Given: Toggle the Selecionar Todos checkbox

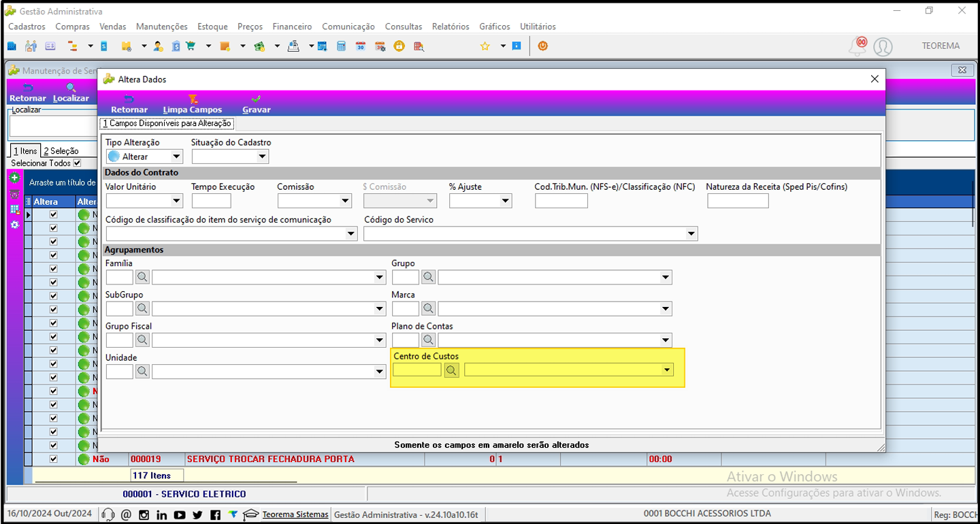Looking at the screenshot, I should [77, 163].
